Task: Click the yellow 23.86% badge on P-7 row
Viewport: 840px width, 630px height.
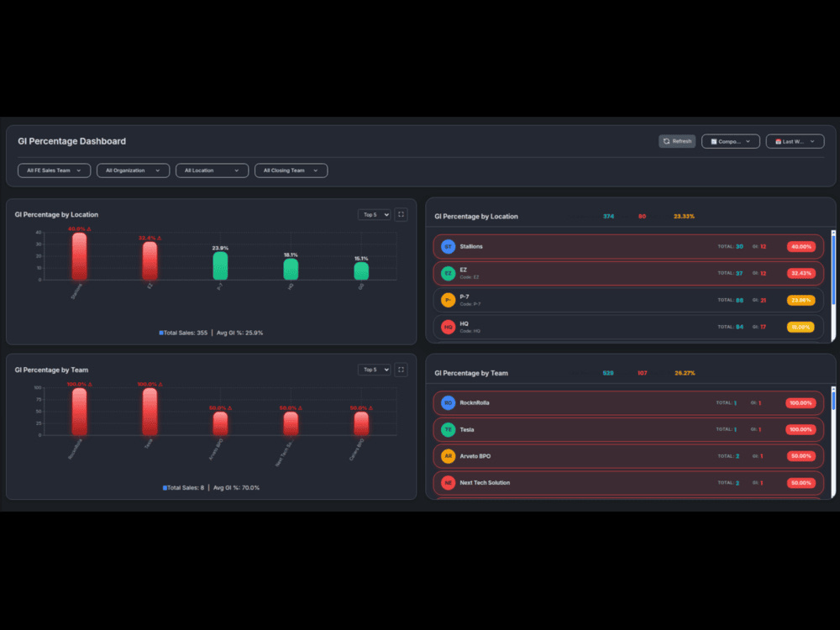Action: click(801, 300)
